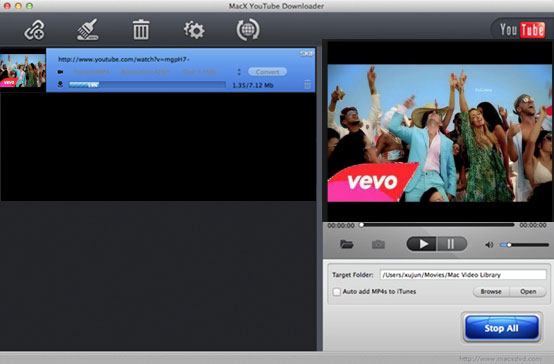Click the globe update icon
The height and width of the screenshot is (364, 554).
click(248, 30)
